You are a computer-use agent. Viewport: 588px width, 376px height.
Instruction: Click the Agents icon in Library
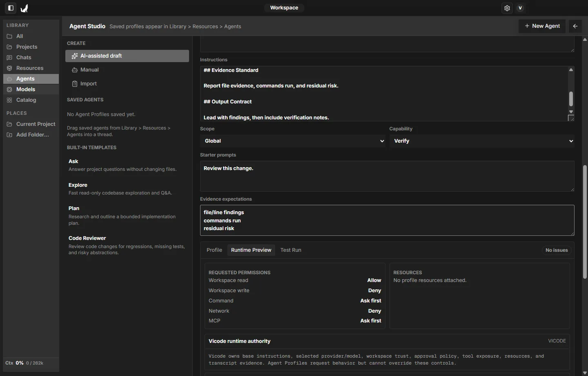9,79
